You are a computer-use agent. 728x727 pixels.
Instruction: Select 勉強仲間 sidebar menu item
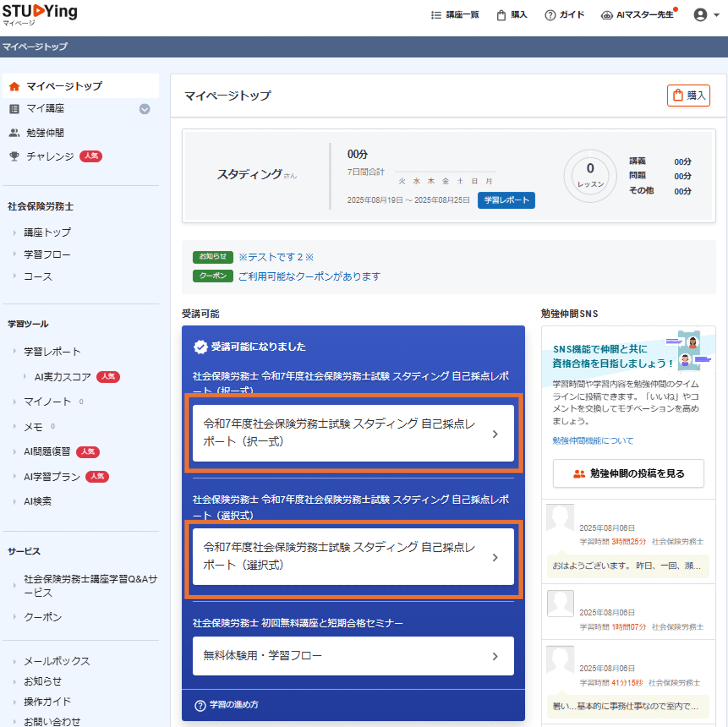[x=45, y=132]
